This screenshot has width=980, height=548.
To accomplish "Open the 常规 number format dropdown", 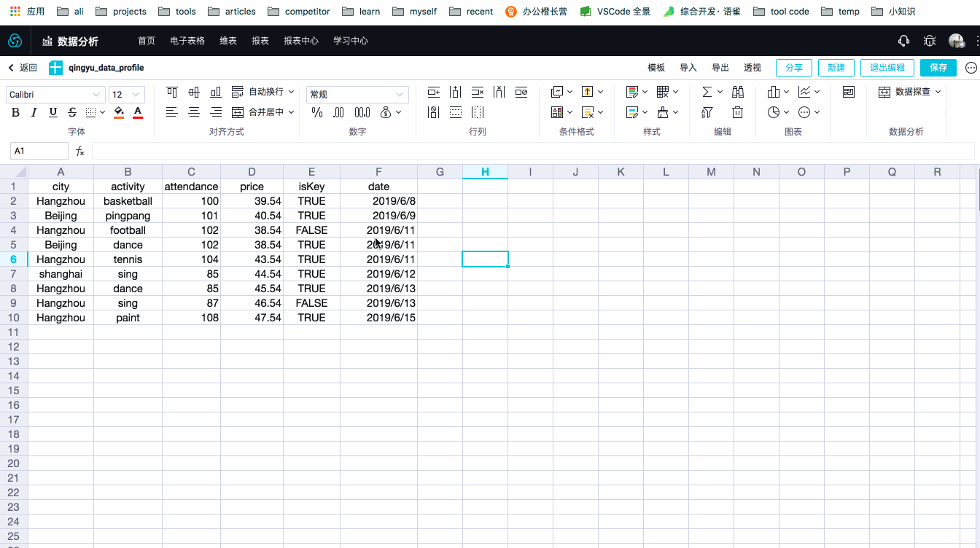I will [x=357, y=95].
